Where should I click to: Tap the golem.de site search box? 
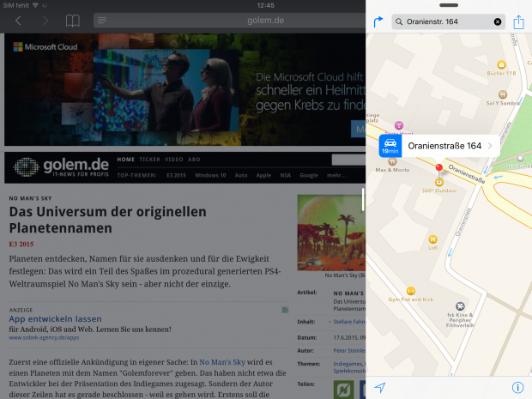[x=348, y=160]
